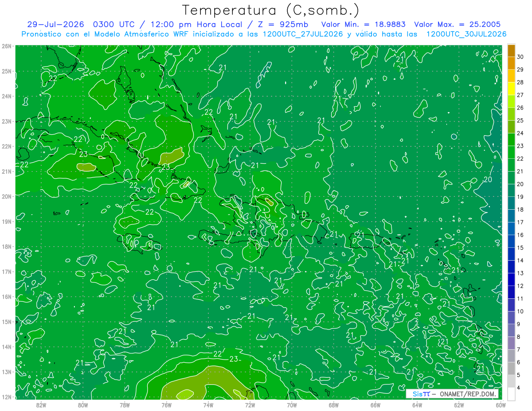Click the '20' contour label on the map

(488, 180)
